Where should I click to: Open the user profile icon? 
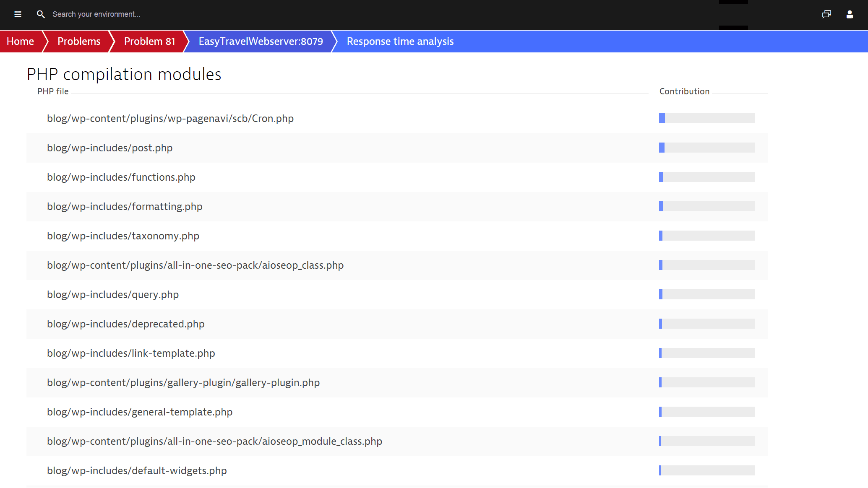coord(850,14)
